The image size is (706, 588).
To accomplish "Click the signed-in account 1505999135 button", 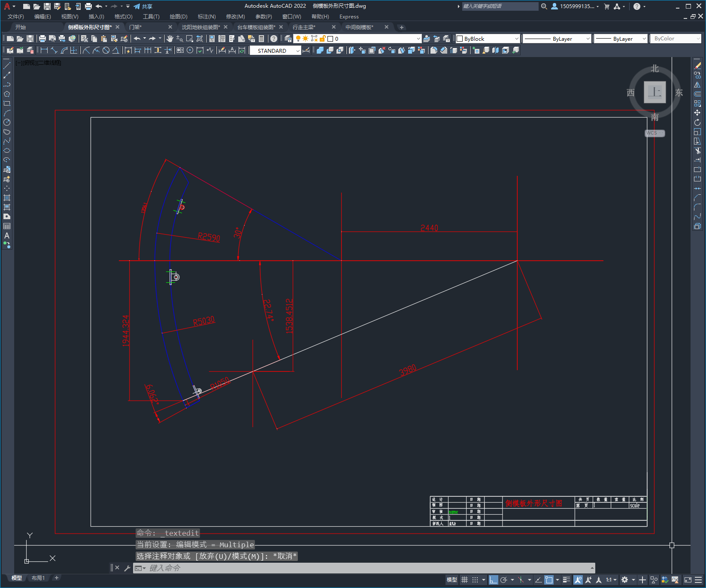I will pos(575,6).
